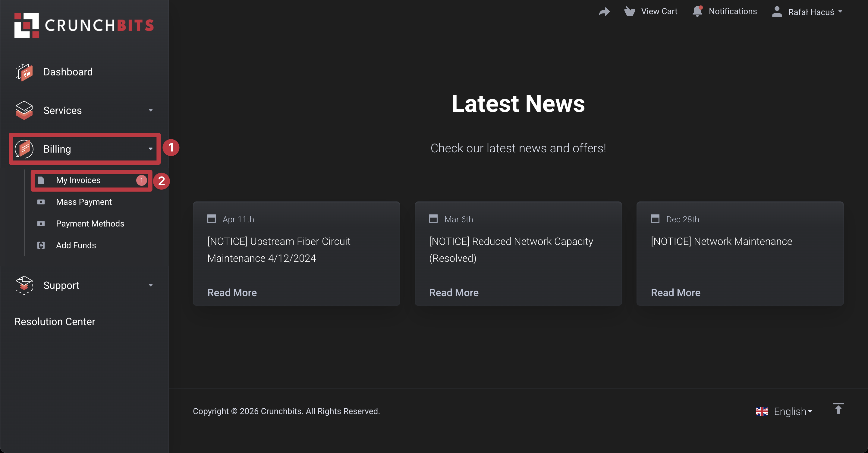Open the Rafał Hacuś user dropdown
This screenshot has height=453, width=868.
[x=811, y=12]
